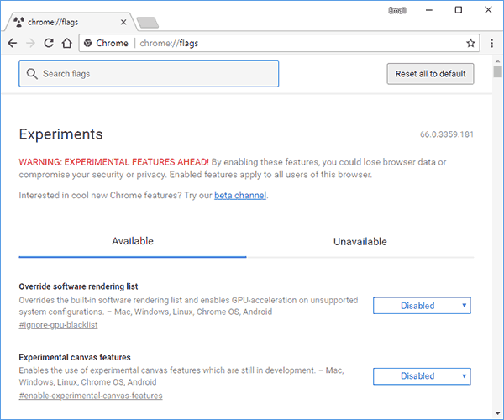Click the vertical scrollbar thumb
The height and width of the screenshot is (420, 504).
click(x=497, y=71)
